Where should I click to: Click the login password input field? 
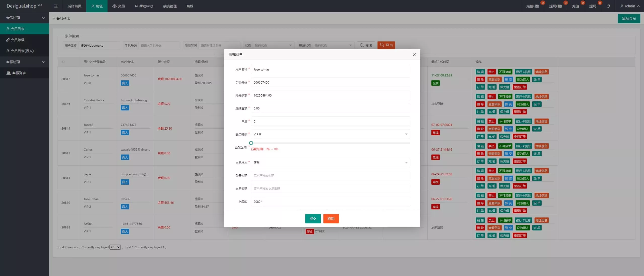(330, 176)
